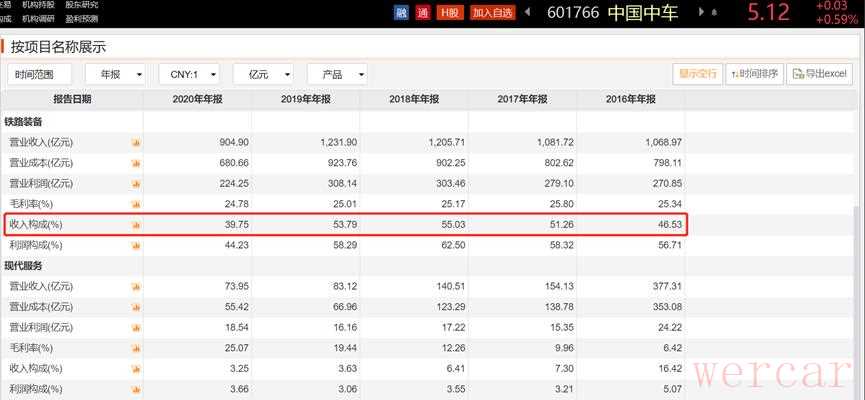
Task: Expand the 产品 category dropdown
Action: coord(338,74)
